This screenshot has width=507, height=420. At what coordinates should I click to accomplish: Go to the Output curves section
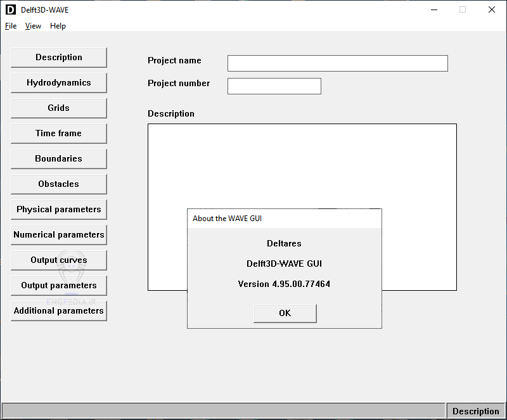pyautogui.click(x=59, y=260)
